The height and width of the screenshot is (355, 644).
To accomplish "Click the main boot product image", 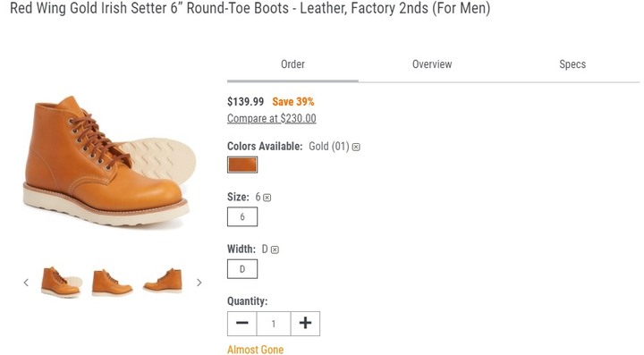I will (107, 161).
